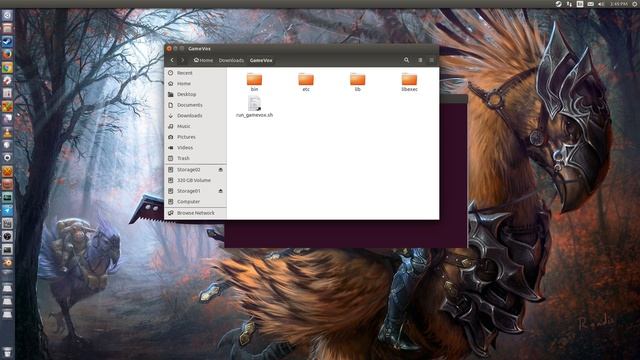The width and height of the screenshot is (640, 360).
Task: Open the Storage02 drive
Action: [x=189, y=169]
